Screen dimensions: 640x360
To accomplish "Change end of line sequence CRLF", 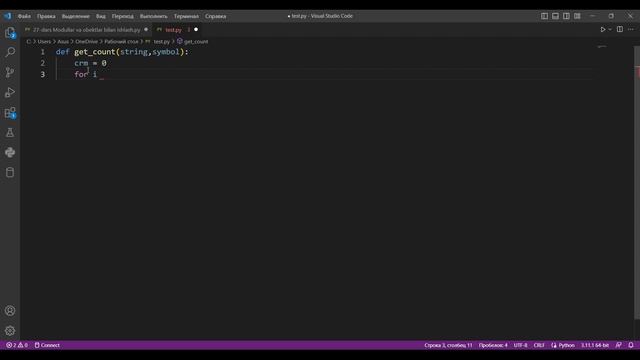I will click(x=539, y=345).
